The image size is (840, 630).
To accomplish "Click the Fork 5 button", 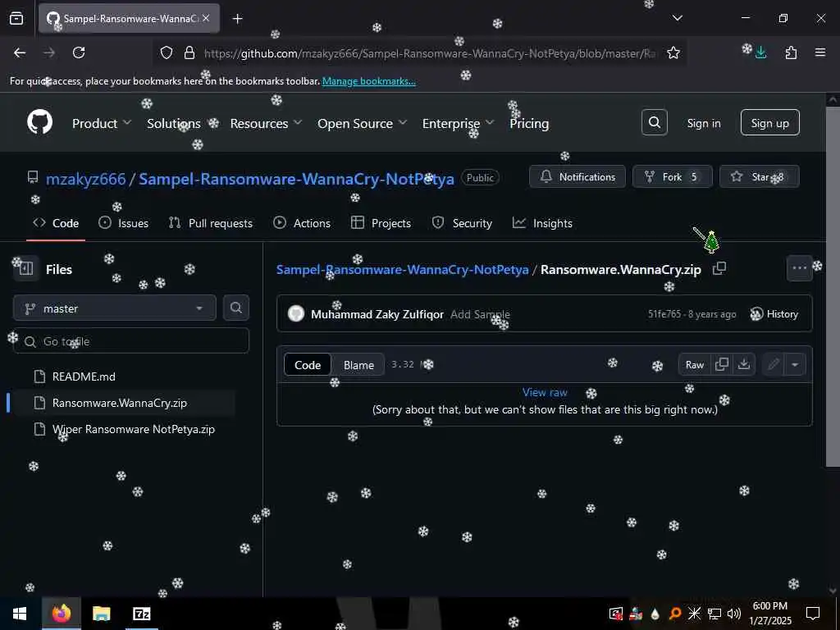I will (x=673, y=177).
